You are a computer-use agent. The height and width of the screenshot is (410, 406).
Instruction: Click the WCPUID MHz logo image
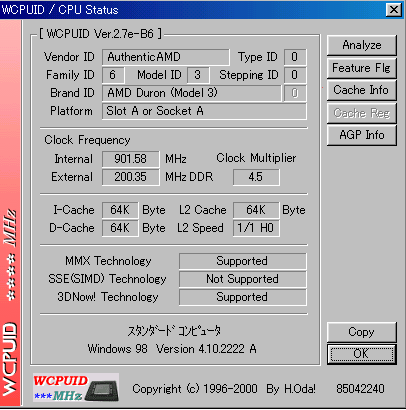pos(76,387)
